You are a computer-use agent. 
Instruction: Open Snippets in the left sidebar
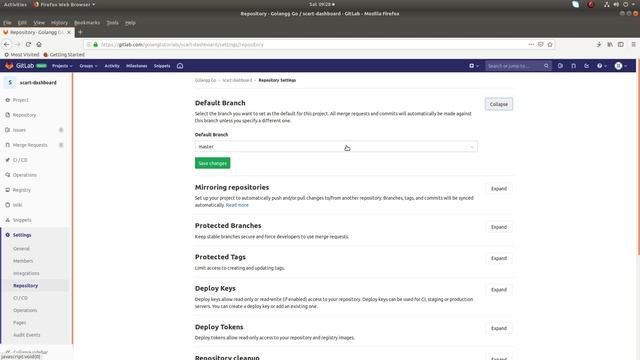click(22, 220)
